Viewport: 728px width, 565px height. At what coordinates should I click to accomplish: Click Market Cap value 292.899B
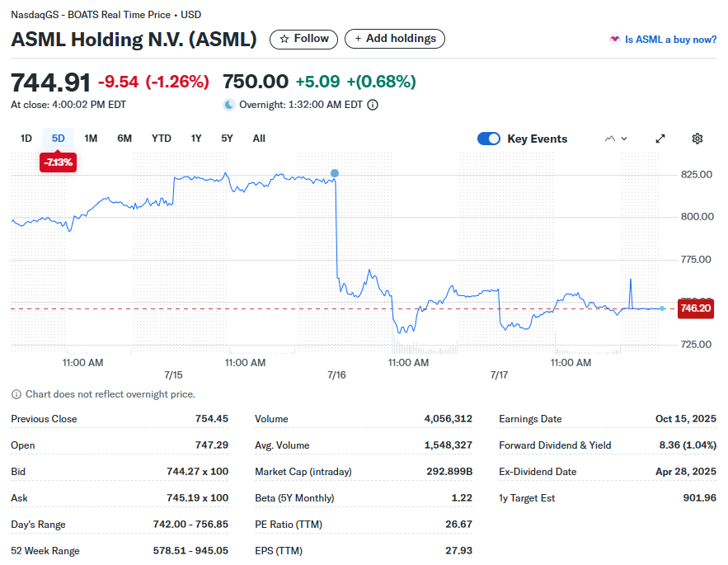click(449, 472)
